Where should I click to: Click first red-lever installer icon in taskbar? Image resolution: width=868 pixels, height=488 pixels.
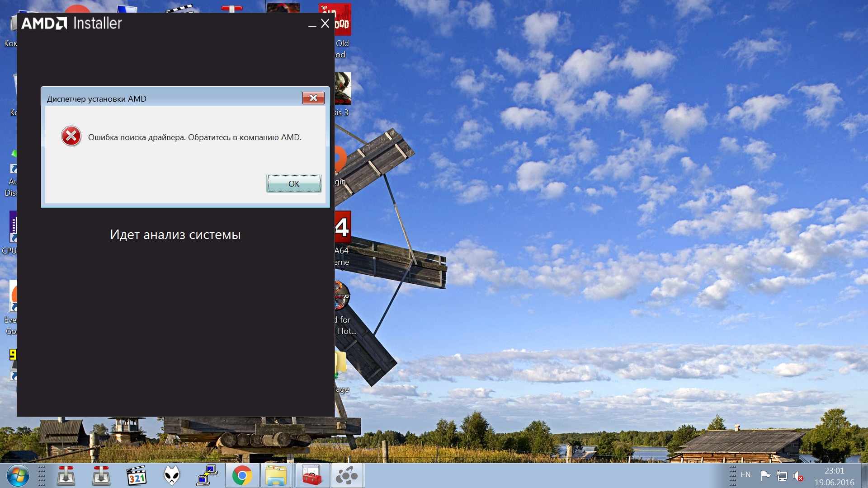point(66,476)
